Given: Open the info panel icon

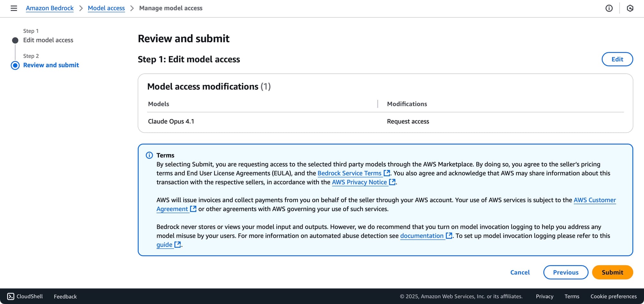Looking at the screenshot, I should (x=609, y=8).
